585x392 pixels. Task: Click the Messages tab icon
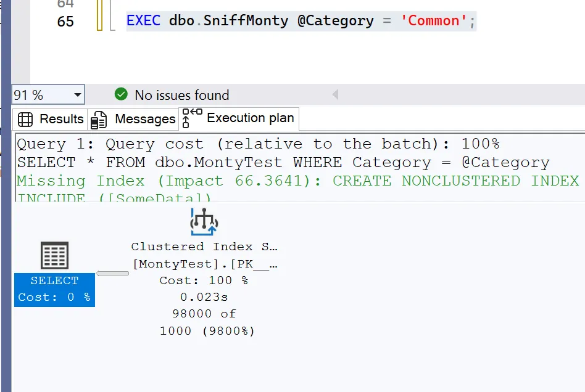[99, 120]
